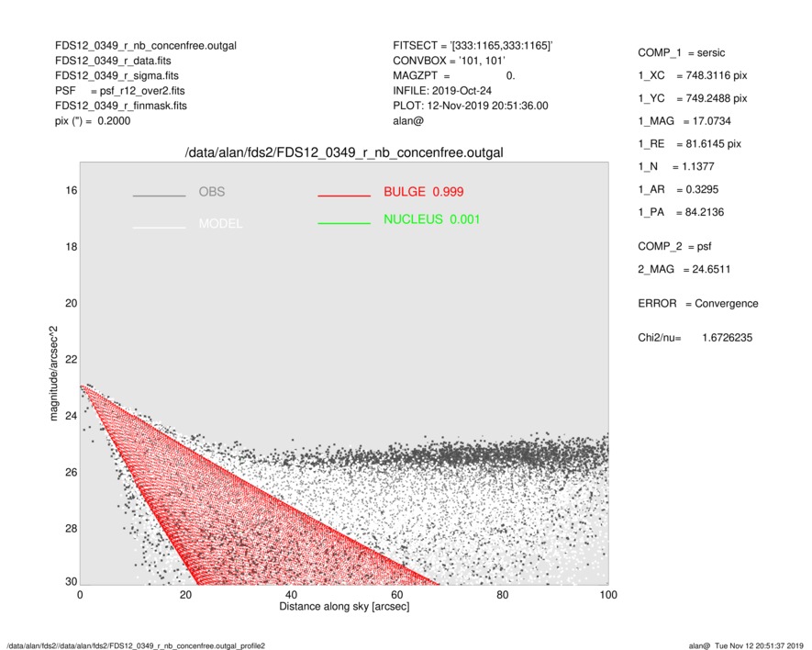
Task: Click the pix (") = 0.2000 value
Action: [x=93, y=121]
